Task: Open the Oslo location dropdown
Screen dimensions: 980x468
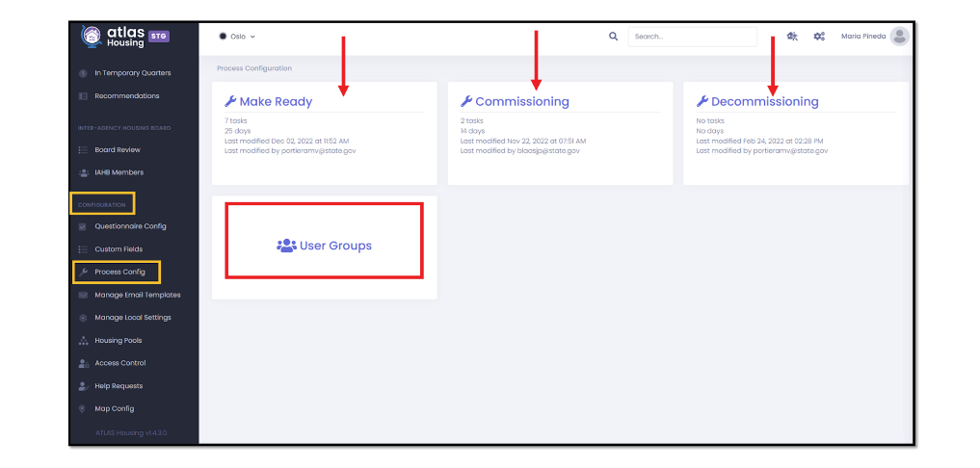Action: coord(237,37)
